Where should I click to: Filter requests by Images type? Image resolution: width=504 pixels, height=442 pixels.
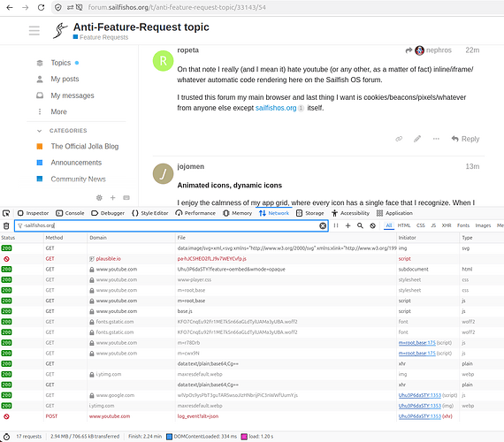(x=483, y=225)
